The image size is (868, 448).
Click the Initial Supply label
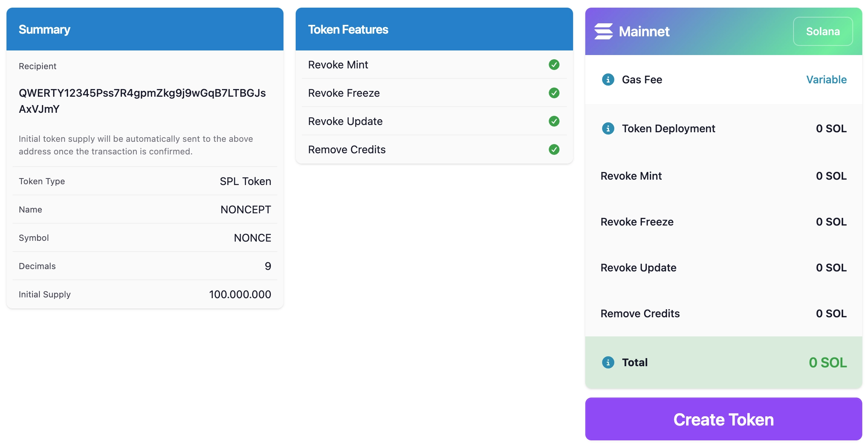point(45,294)
